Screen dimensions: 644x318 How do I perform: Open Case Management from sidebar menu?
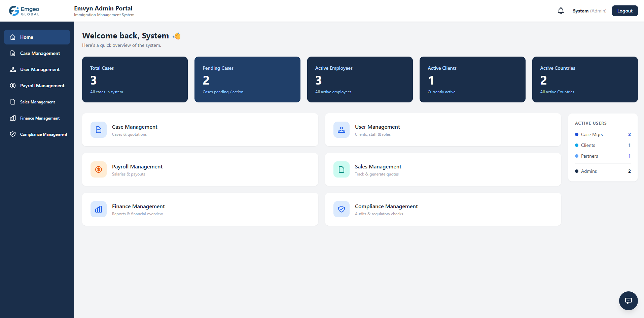[37, 53]
